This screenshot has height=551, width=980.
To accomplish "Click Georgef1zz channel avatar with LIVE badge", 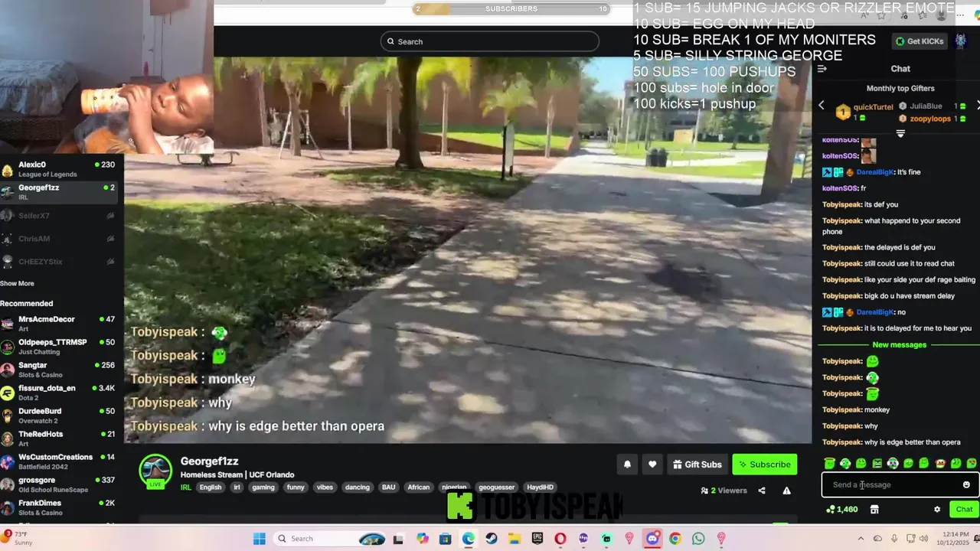I will pyautogui.click(x=155, y=471).
